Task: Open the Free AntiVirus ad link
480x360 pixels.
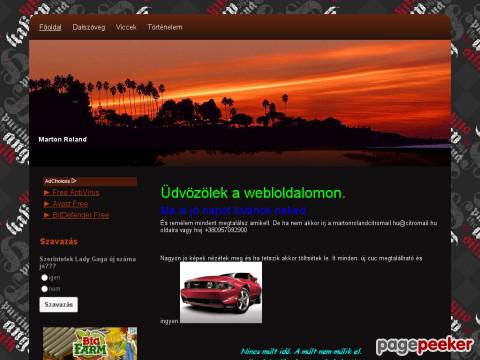Action: tap(76, 192)
